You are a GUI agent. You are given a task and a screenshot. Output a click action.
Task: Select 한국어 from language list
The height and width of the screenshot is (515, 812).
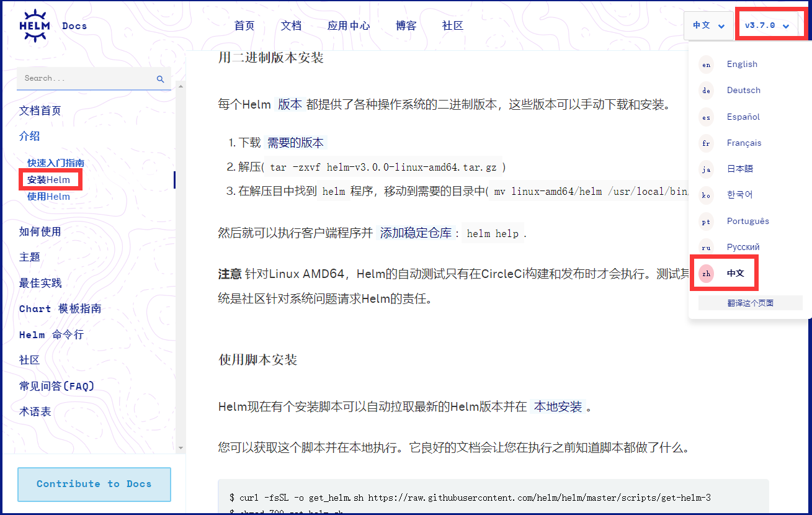pos(739,195)
